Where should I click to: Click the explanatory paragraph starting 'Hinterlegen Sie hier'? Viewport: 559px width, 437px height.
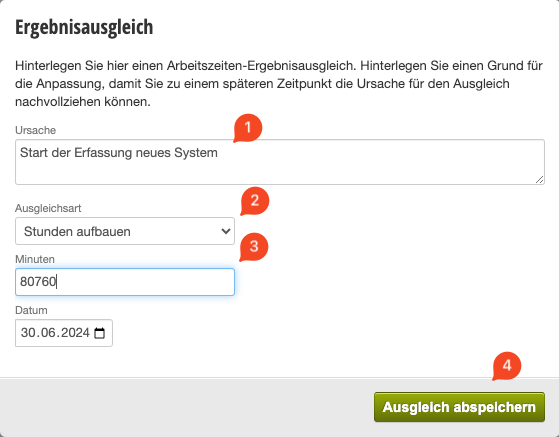click(279, 84)
